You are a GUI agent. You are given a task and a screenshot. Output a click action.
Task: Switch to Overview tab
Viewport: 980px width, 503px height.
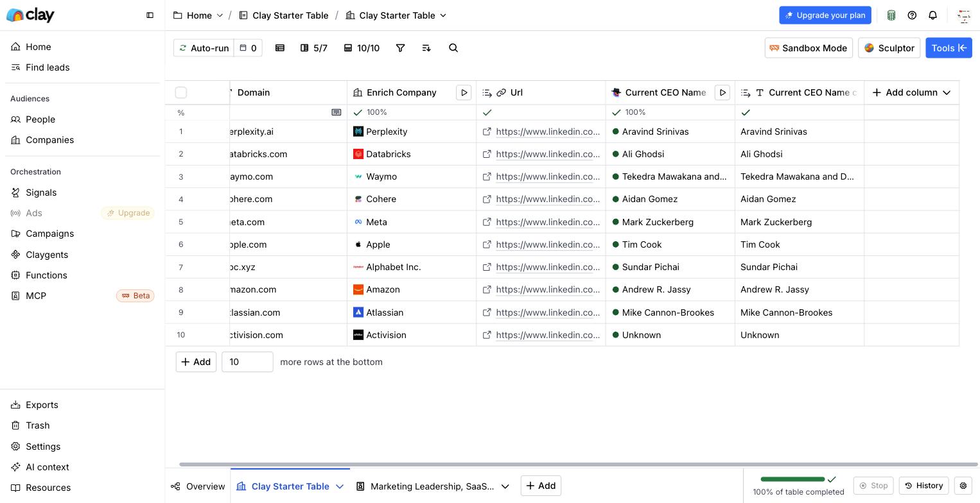(x=198, y=486)
